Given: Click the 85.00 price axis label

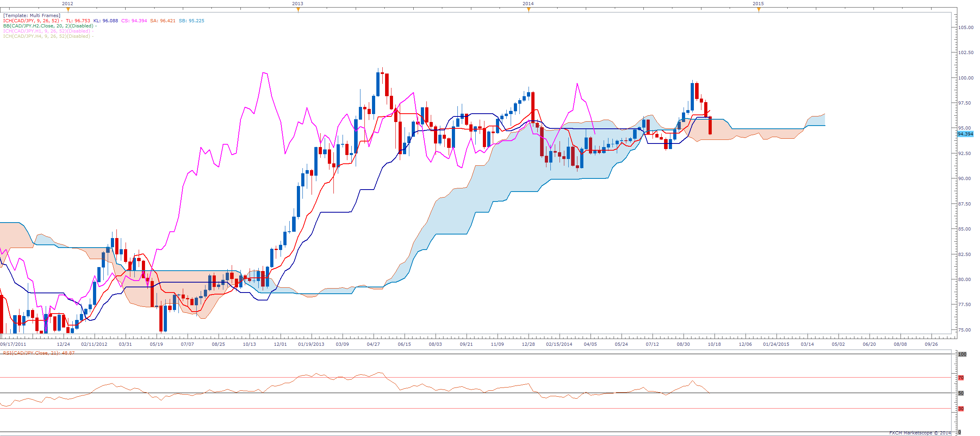Looking at the screenshot, I should pyautogui.click(x=965, y=229).
